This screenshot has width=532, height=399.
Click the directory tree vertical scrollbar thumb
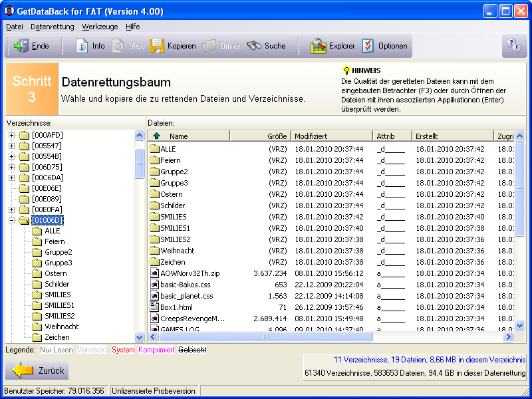(x=139, y=163)
